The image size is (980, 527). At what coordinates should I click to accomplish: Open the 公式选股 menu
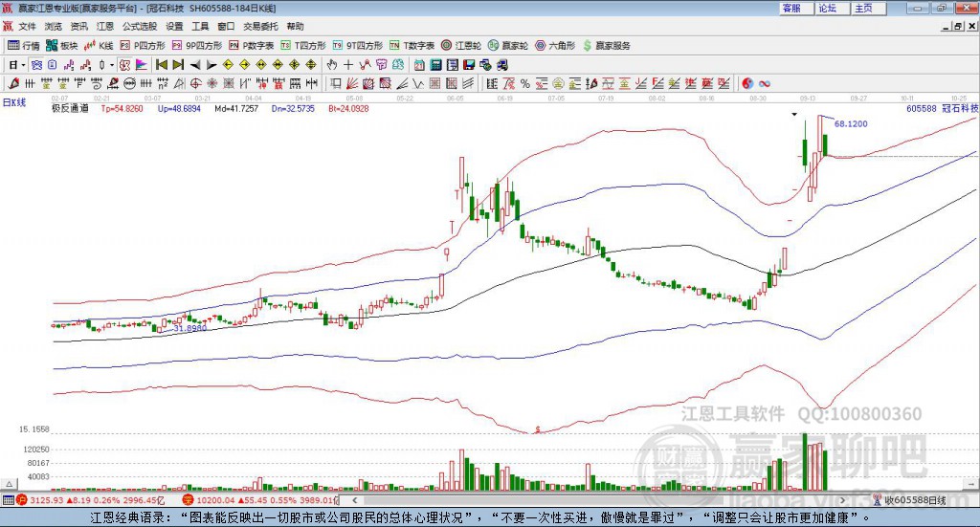point(140,26)
